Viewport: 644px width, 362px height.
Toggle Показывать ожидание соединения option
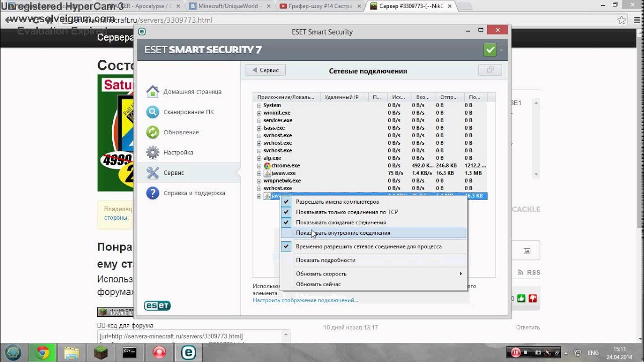pos(373,222)
